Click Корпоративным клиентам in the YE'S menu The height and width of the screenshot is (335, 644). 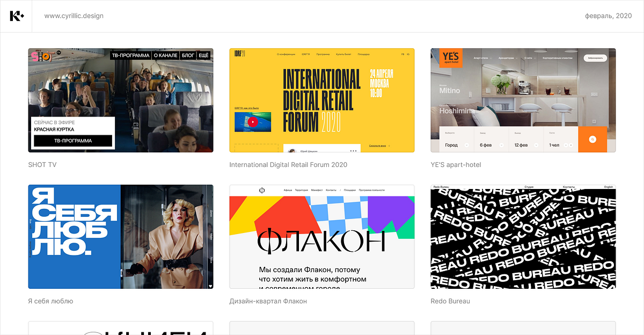point(558,58)
